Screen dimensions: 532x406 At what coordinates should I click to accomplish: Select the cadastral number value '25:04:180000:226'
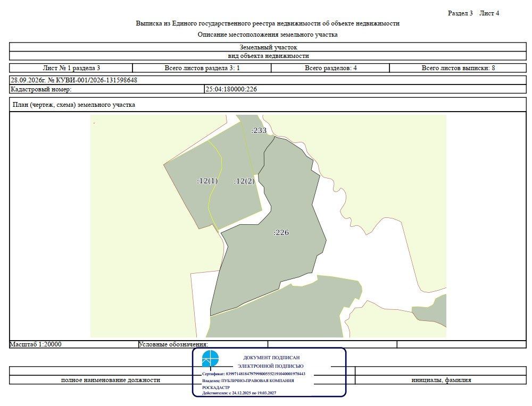tap(231, 89)
